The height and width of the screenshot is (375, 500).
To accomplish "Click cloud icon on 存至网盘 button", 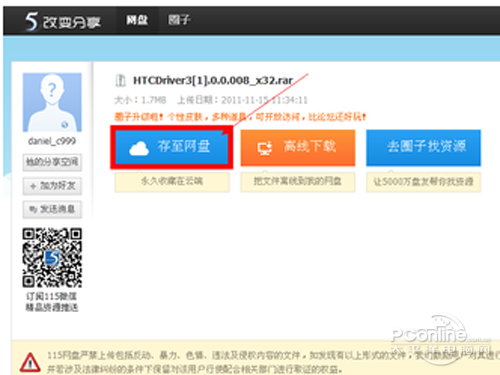I will [139, 149].
